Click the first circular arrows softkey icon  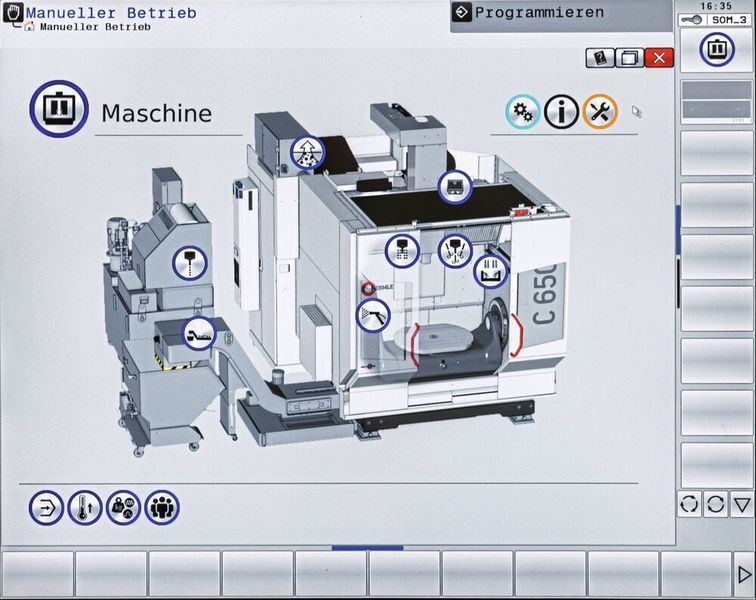(x=689, y=505)
